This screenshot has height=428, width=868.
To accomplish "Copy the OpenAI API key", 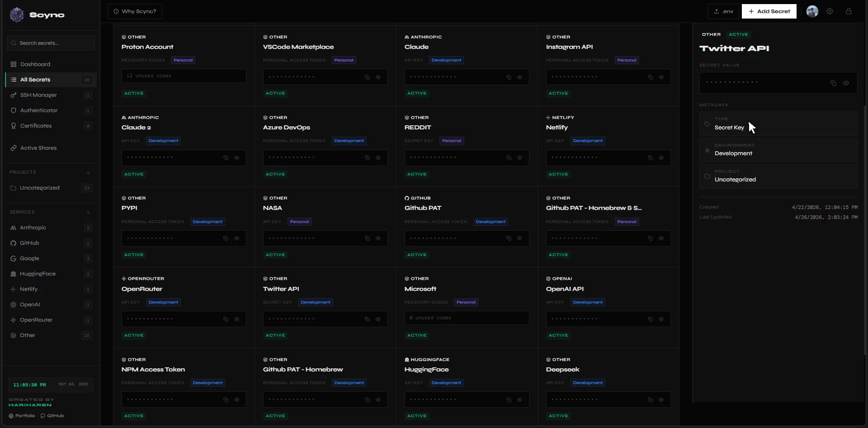I will coord(650,319).
